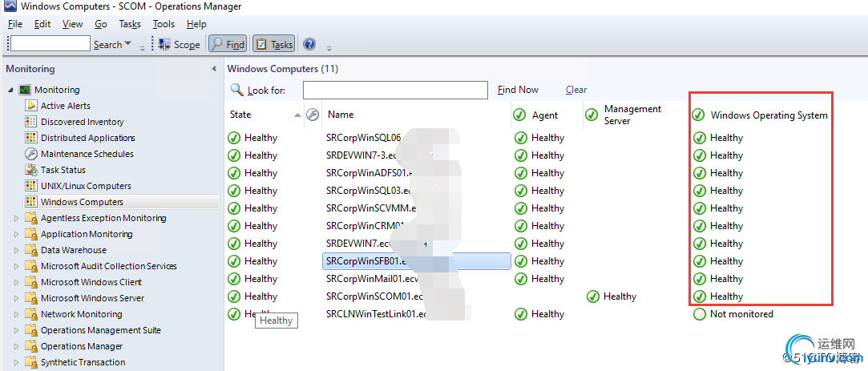Select Windows Computers in the tree
This screenshot has height=371, width=868.
click(x=121, y=202)
